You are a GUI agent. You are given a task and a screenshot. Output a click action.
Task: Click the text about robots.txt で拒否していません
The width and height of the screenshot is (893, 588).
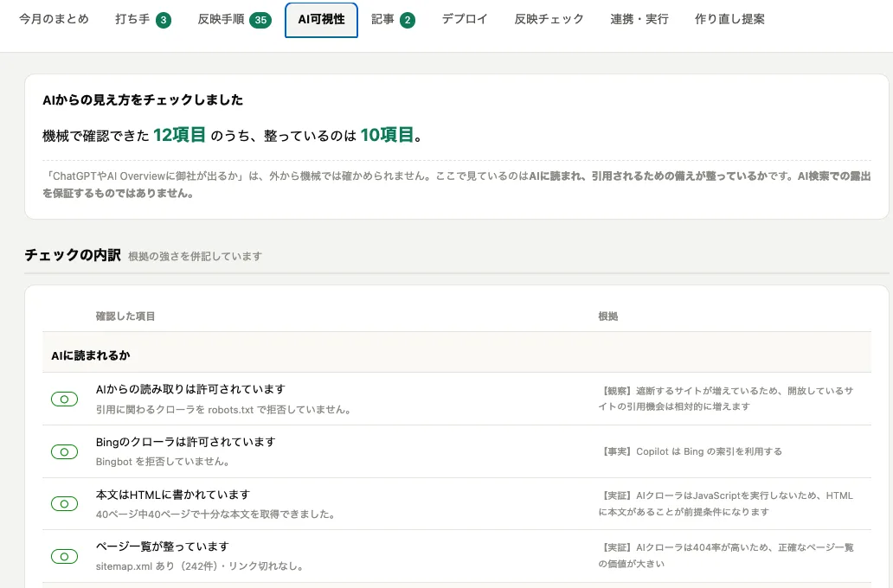[223, 410]
